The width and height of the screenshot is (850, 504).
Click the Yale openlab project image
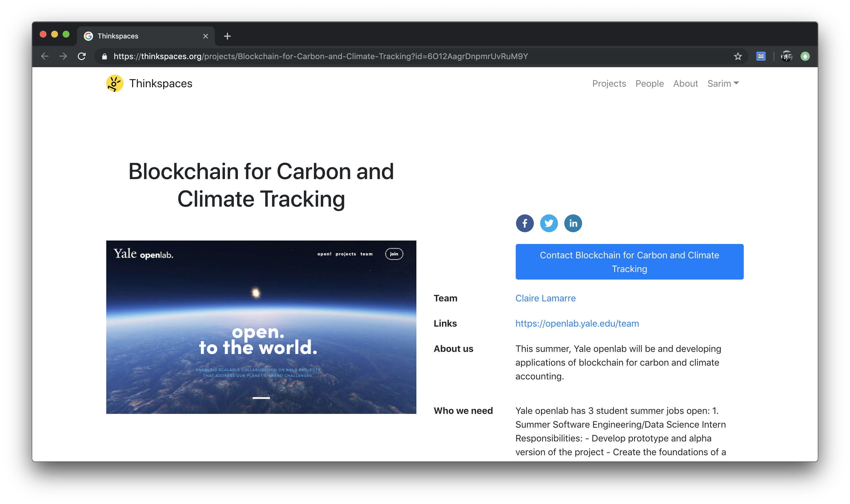pyautogui.click(x=261, y=327)
